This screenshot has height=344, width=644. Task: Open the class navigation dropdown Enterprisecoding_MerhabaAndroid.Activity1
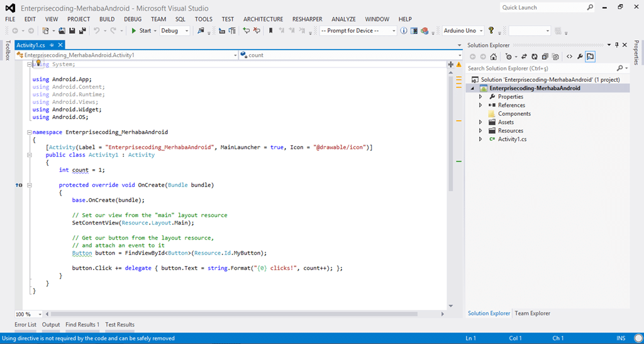pyautogui.click(x=126, y=55)
